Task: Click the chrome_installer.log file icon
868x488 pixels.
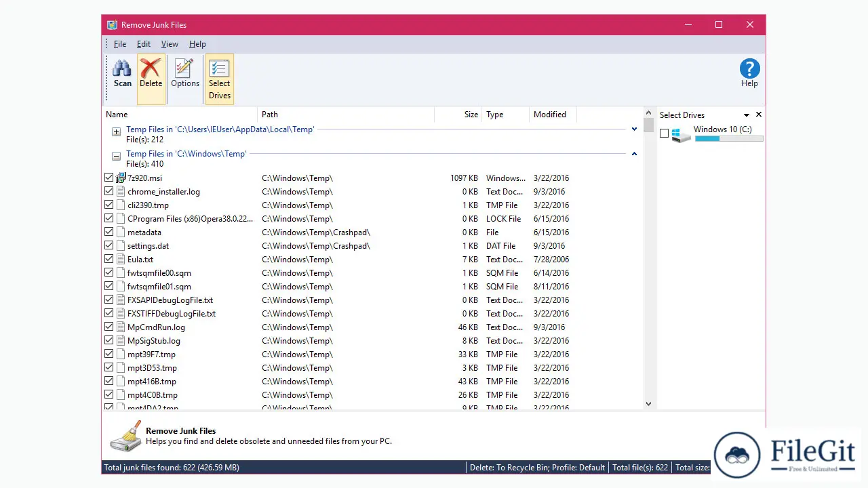Action: 121,191
